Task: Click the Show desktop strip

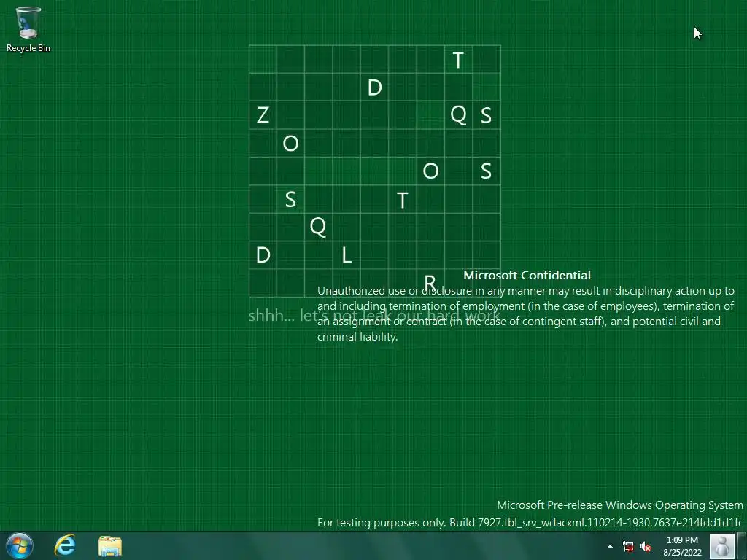Action: 742,545
